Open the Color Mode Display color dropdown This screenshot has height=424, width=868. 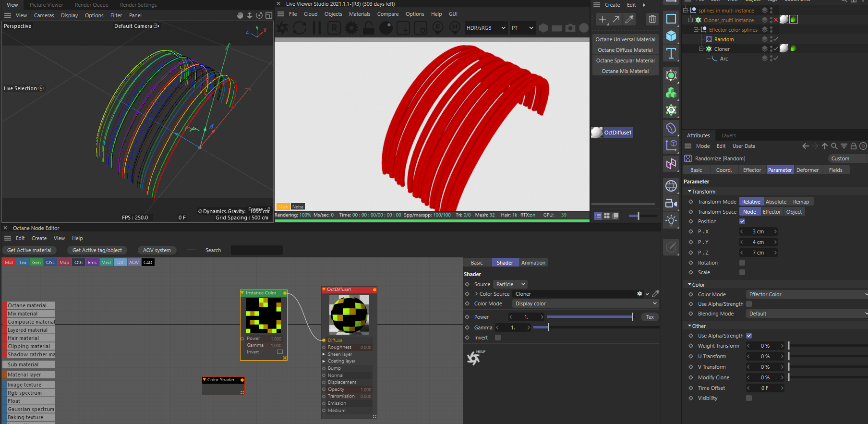point(586,303)
